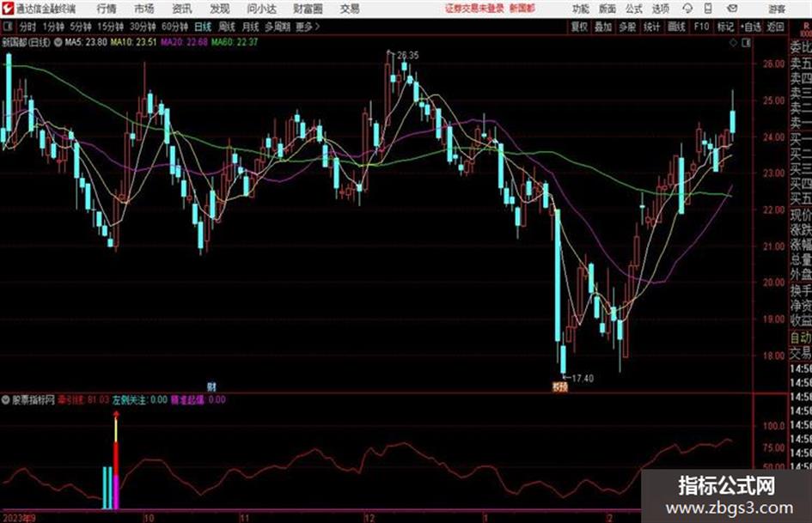Click the 游客 guest account label
This screenshot has width=812, height=523.
point(778,9)
